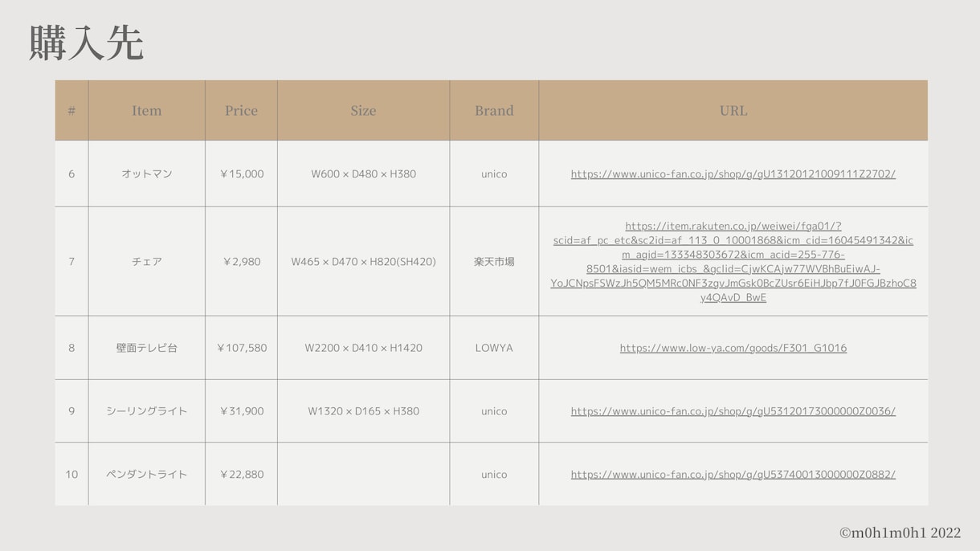Select the ¥107,580 price cell
Viewport: 980px width, 551px height.
pyautogui.click(x=241, y=348)
